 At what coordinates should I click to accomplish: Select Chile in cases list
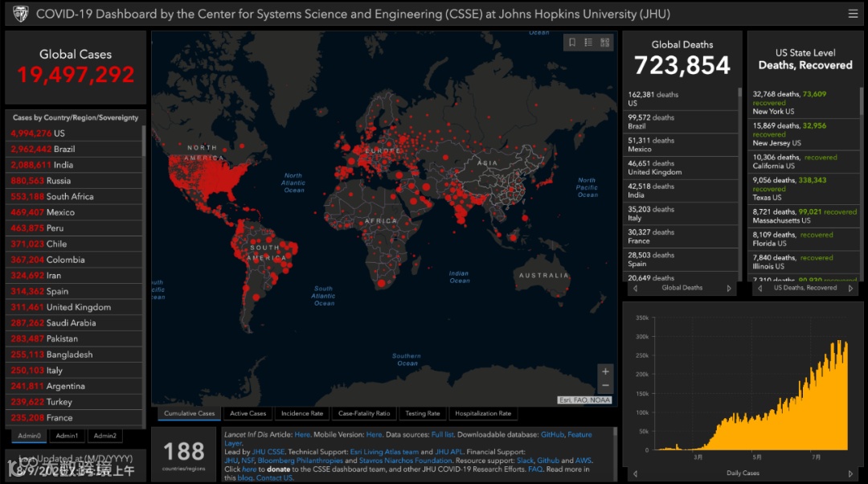pyautogui.click(x=75, y=244)
